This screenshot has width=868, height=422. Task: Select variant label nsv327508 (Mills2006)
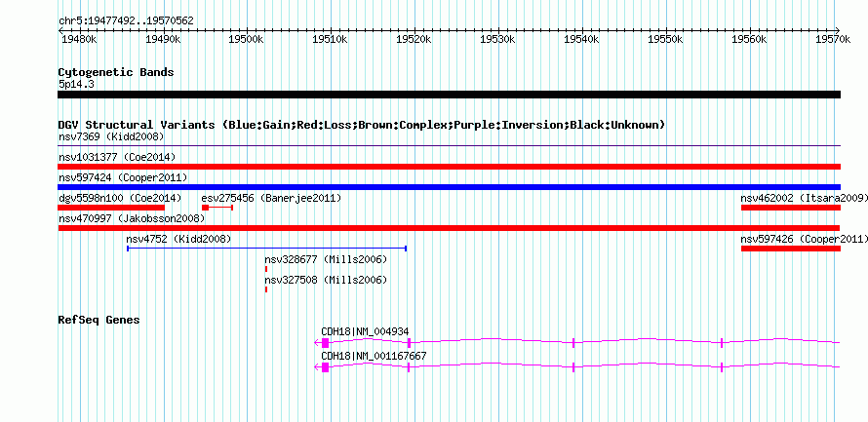pyautogui.click(x=326, y=280)
